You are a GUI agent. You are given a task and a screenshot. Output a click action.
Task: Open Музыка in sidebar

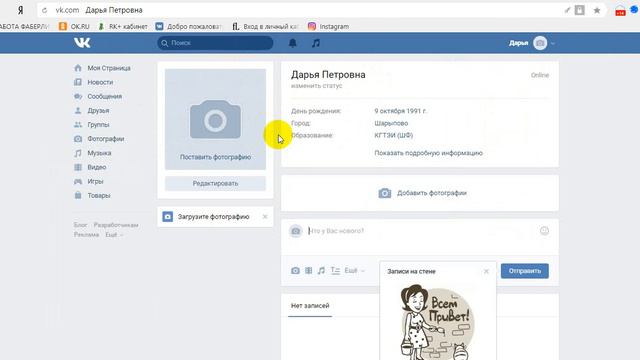[99, 153]
